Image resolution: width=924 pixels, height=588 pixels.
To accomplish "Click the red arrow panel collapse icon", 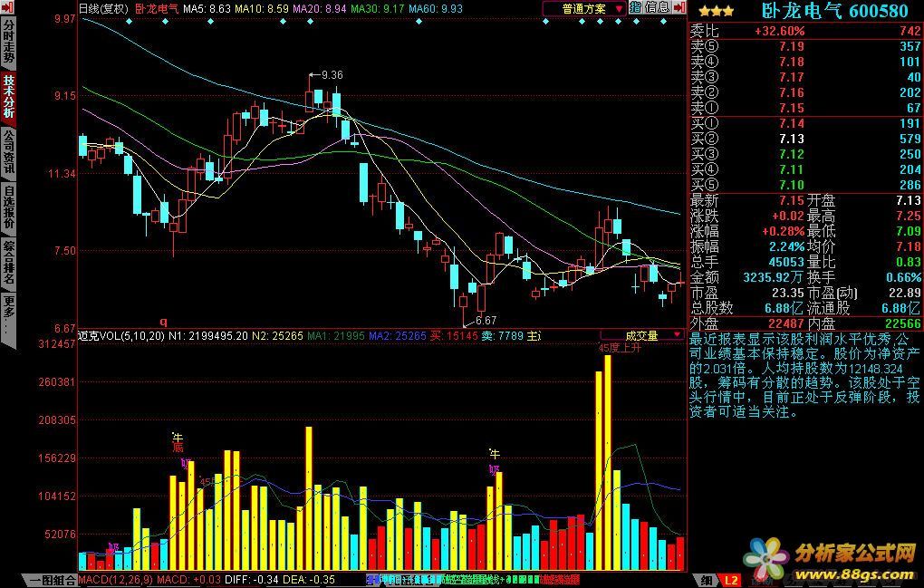I will click(x=679, y=7).
